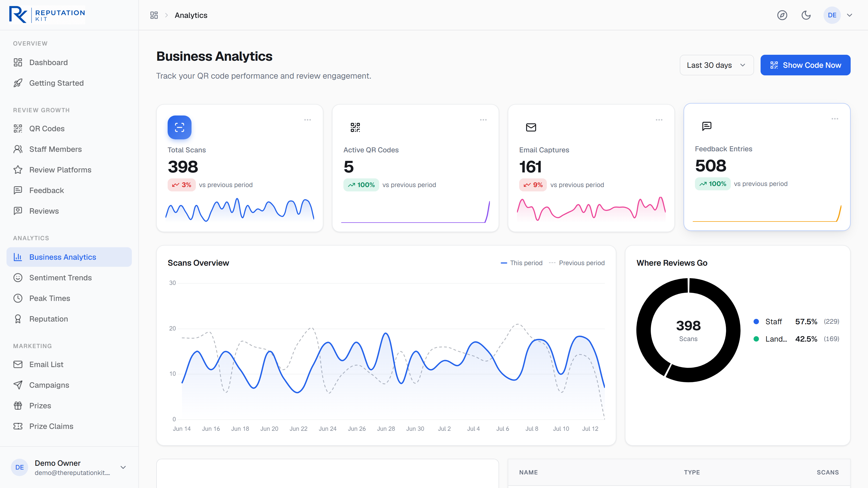Image resolution: width=868 pixels, height=488 pixels.
Task: Click the Active QR Codes icon
Action: click(355, 127)
